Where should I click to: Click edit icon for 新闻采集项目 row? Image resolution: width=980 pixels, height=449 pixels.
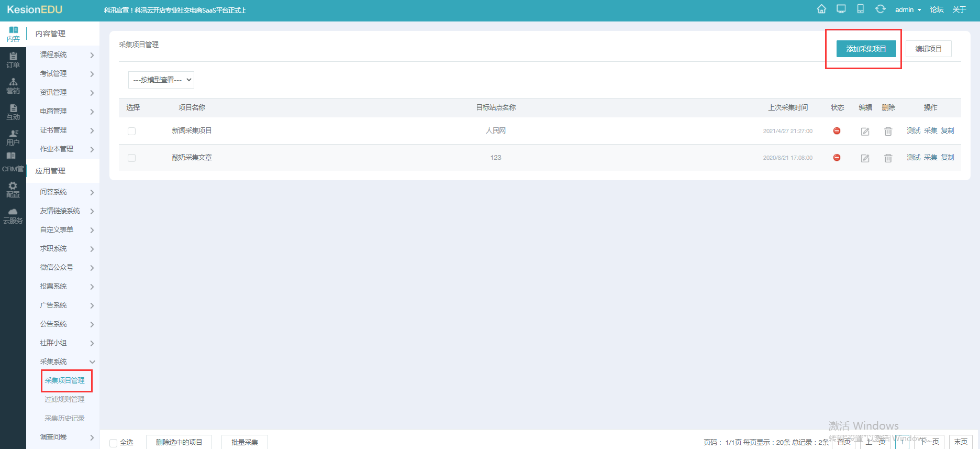(x=865, y=132)
